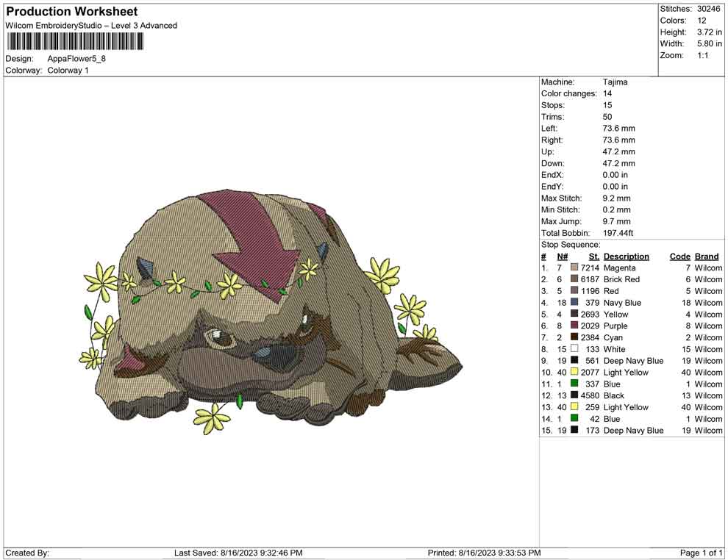
Task: Select the Min Stitch value "0.2 mm"
Action: 616,209
